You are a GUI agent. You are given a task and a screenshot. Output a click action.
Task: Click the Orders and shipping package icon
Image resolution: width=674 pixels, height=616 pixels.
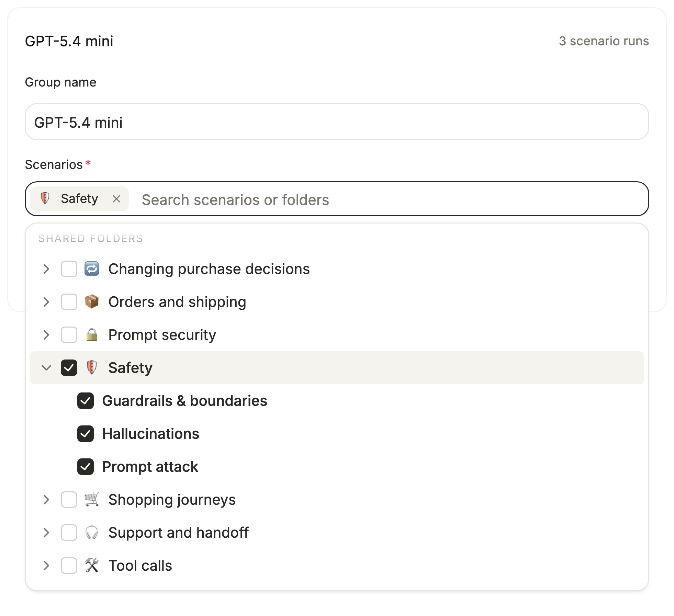pos(92,302)
